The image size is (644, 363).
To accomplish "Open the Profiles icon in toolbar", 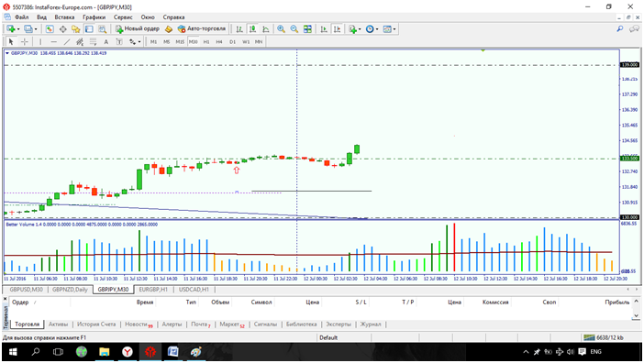I will (x=28, y=29).
